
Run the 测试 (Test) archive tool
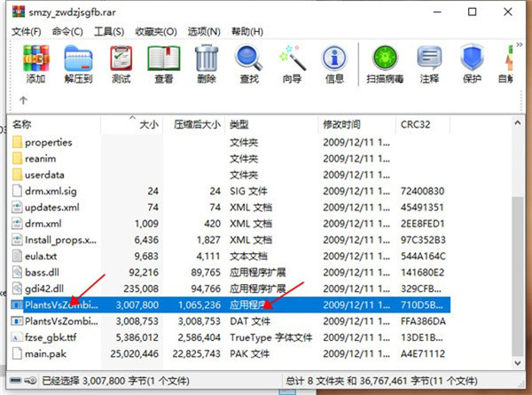pos(121,64)
